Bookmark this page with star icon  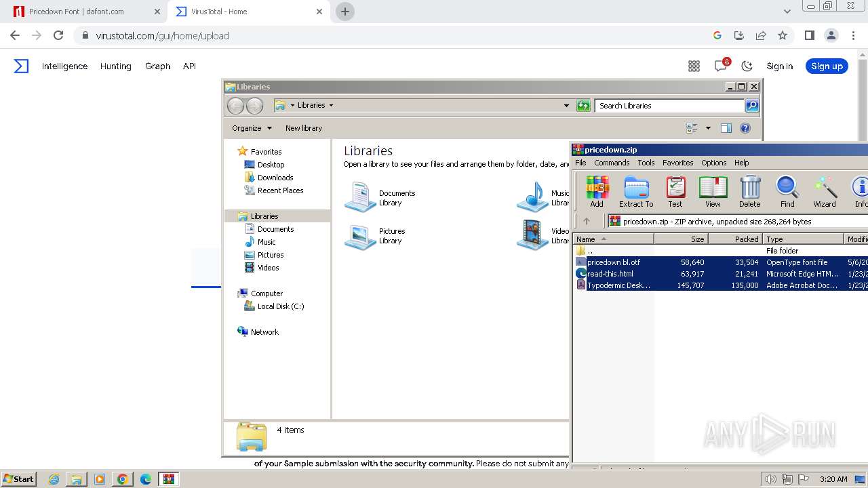click(783, 35)
